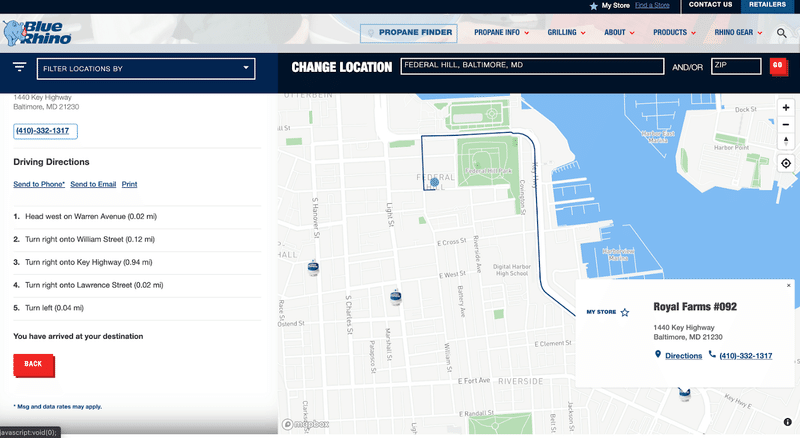Screen dimensions: 800x438
Task: Reset map compass bearing
Action: click(x=786, y=141)
